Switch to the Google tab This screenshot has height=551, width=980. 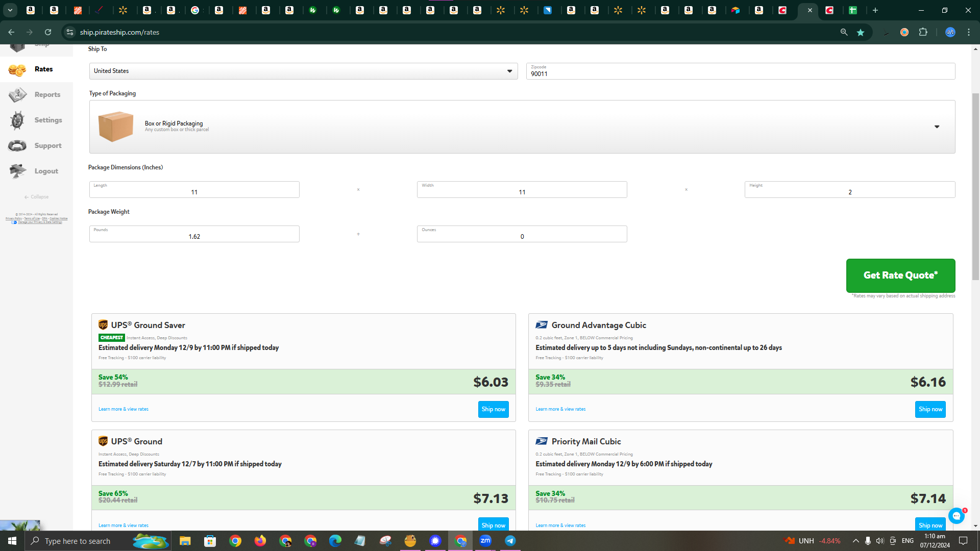195,10
